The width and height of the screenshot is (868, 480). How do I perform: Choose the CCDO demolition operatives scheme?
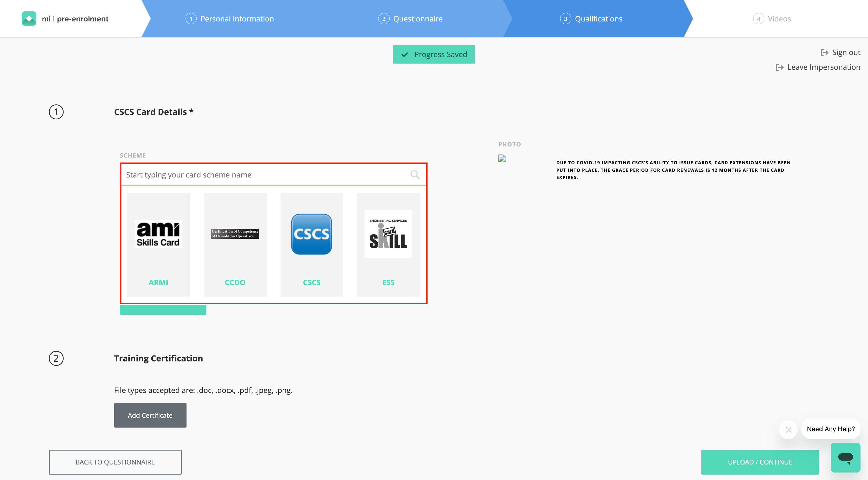pyautogui.click(x=235, y=245)
